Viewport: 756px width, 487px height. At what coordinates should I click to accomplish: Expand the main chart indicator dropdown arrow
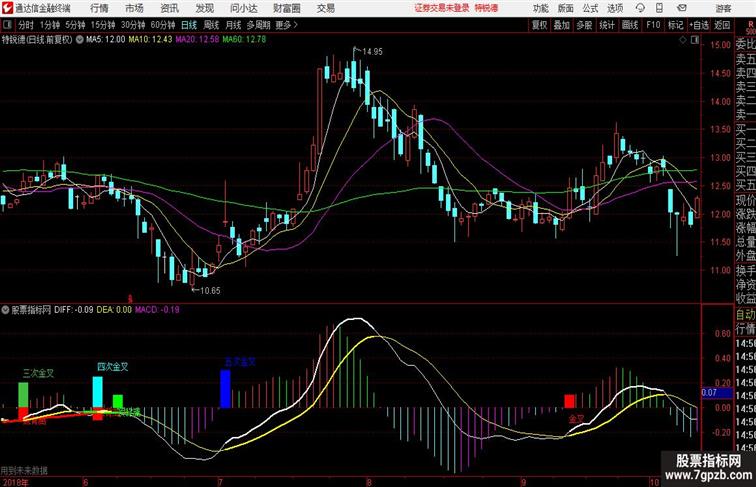point(80,40)
